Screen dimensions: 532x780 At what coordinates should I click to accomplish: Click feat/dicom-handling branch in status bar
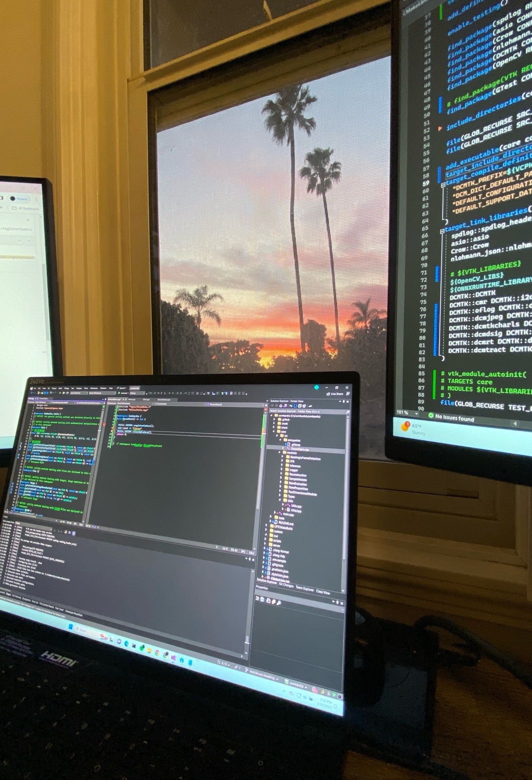pyautogui.click(x=261, y=674)
